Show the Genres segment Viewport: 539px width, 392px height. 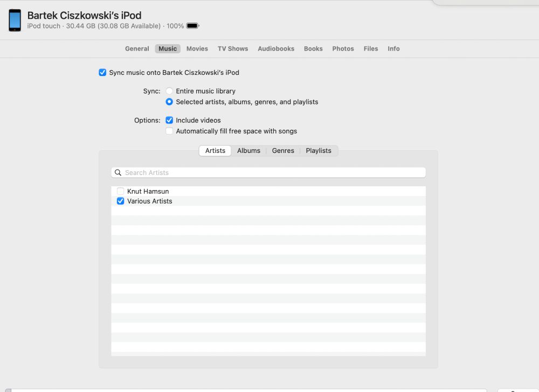click(x=283, y=151)
